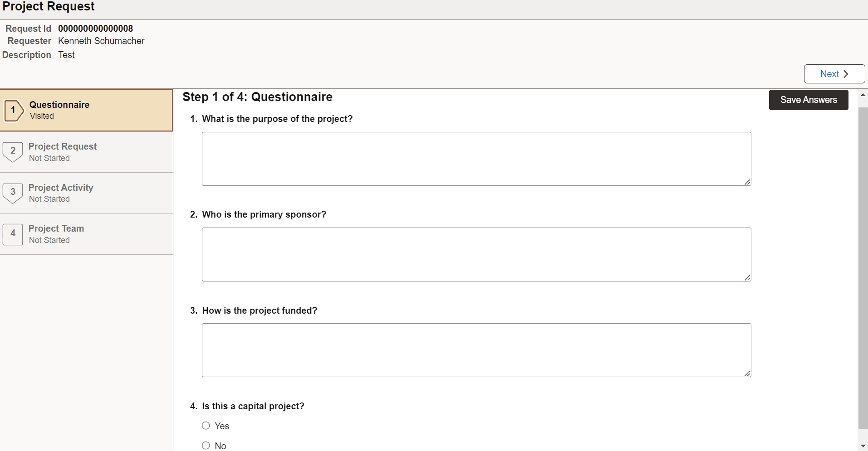Click the step 2 Project Request badge icon
Image resolution: width=868 pixels, height=451 pixels.
click(12, 151)
